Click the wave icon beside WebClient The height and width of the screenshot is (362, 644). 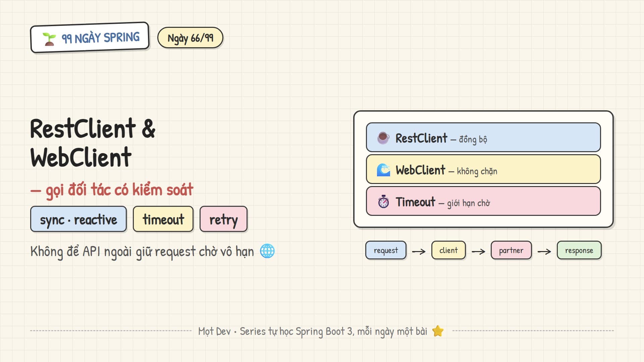tap(383, 170)
